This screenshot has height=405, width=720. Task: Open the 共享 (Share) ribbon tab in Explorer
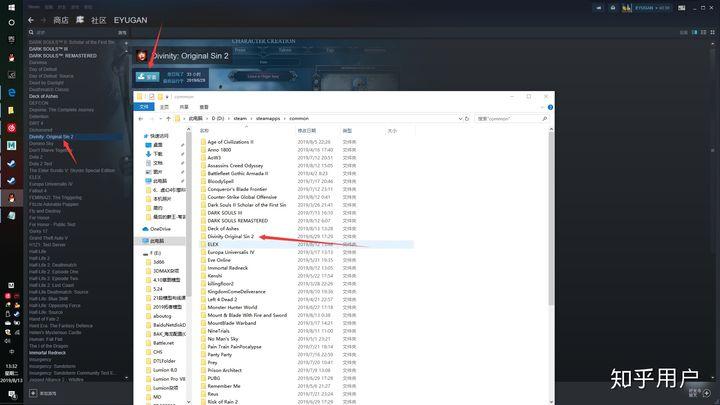pyautogui.click(x=184, y=107)
